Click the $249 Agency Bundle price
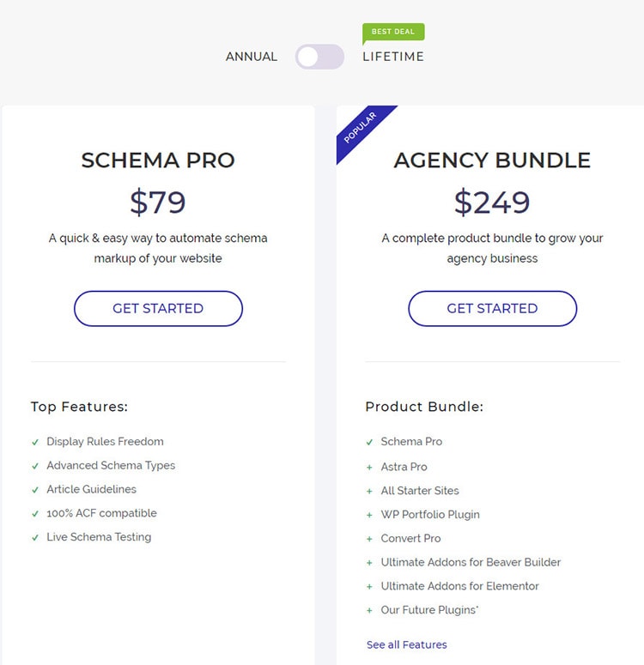This screenshot has width=644, height=665. pos(492,203)
